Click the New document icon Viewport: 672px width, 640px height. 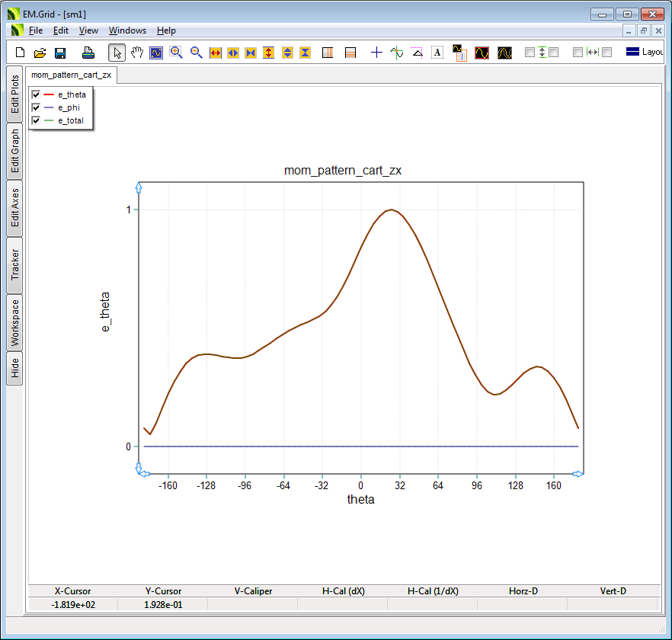[21, 53]
